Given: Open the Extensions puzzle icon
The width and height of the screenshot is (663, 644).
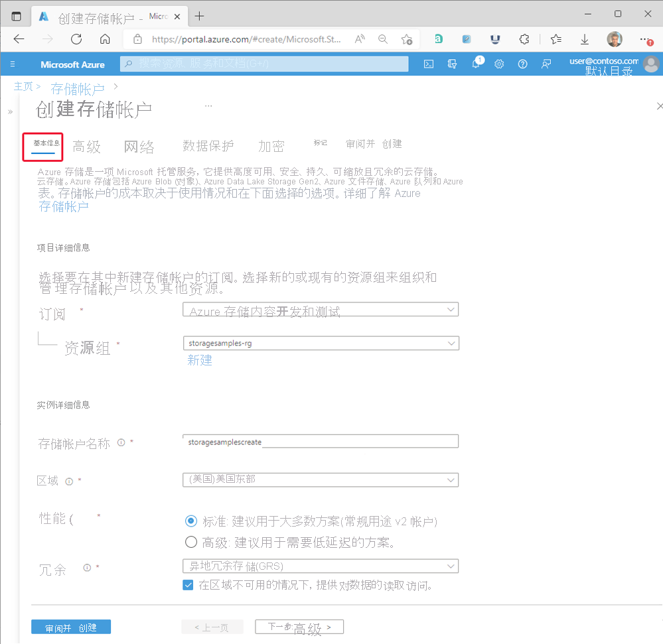Looking at the screenshot, I should [x=524, y=39].
